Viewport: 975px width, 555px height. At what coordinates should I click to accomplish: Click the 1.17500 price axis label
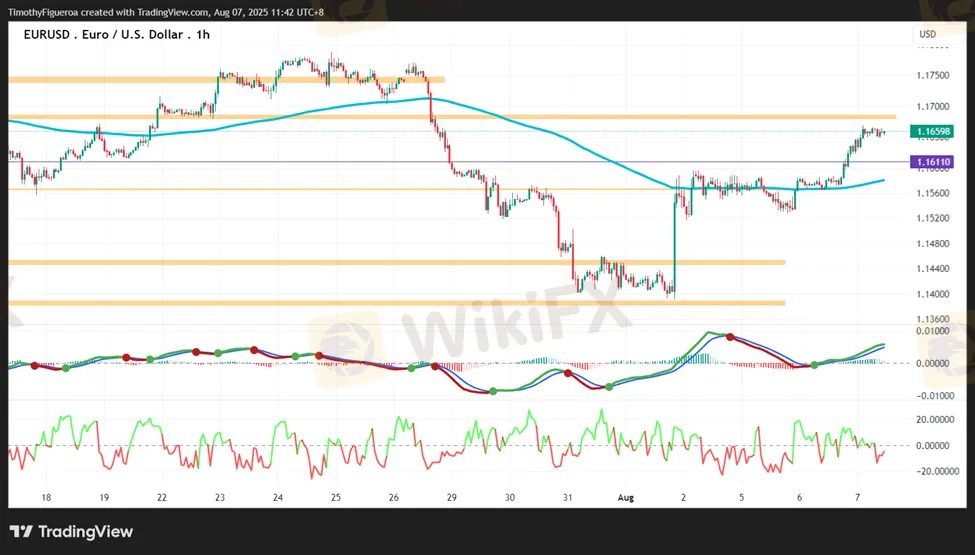click(x=933, y=75)
